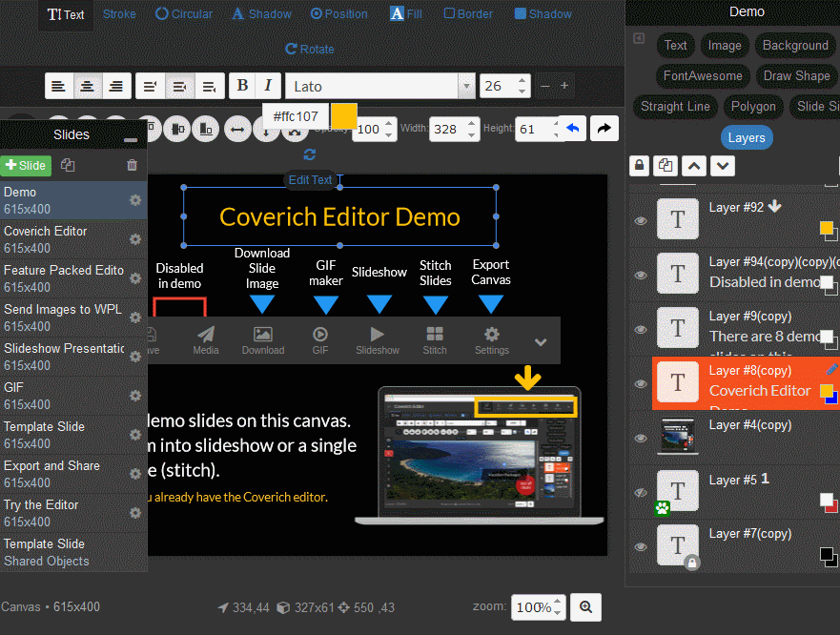Click the Draw Shape button
This screenshot has height=635, width=840.
[796, 76]
